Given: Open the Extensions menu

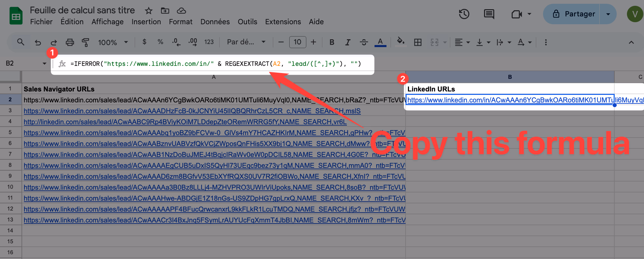Looking at the screenshot, I should 283,22.
